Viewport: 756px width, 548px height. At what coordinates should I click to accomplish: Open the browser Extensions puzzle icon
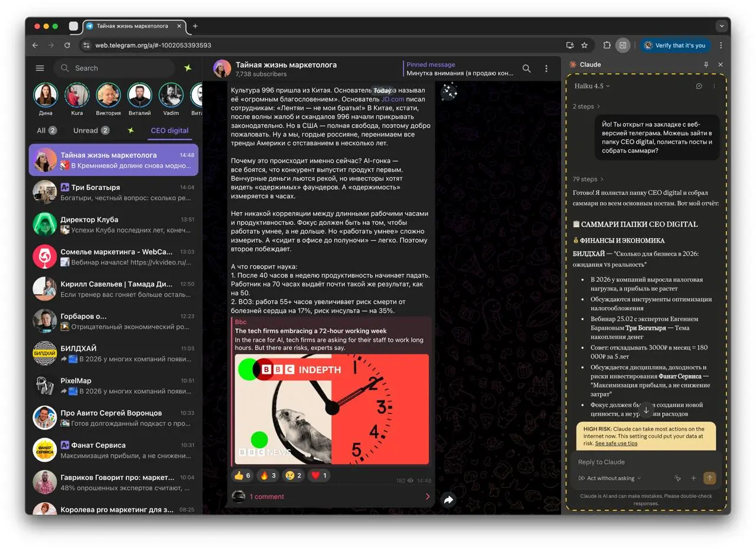pos(607,45)
